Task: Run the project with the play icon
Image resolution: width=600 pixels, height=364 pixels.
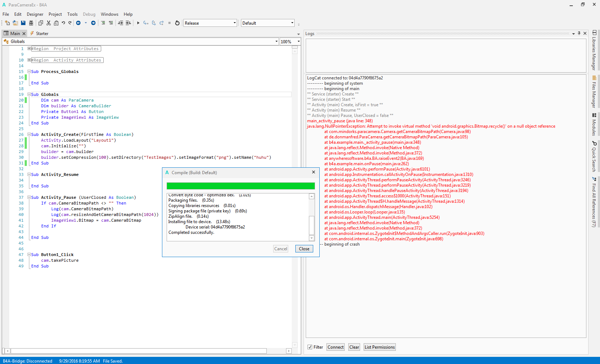Action: (x=138, y=23)
